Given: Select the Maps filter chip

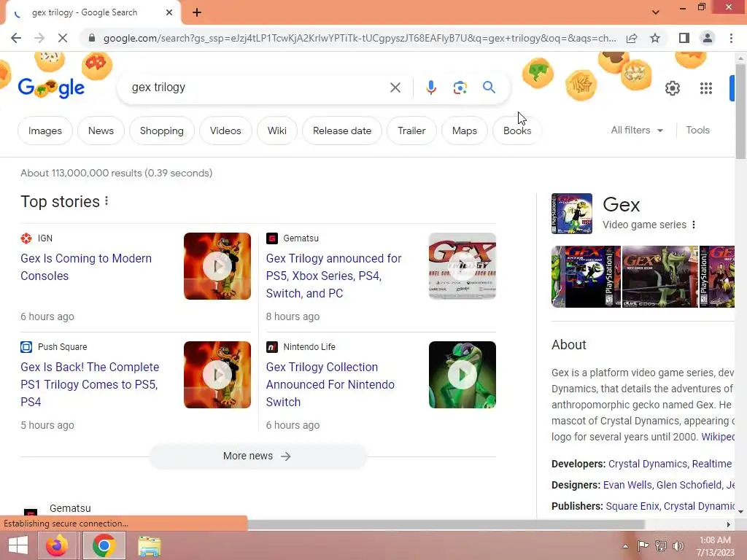Looking at the screenshot, I should 465,131.
